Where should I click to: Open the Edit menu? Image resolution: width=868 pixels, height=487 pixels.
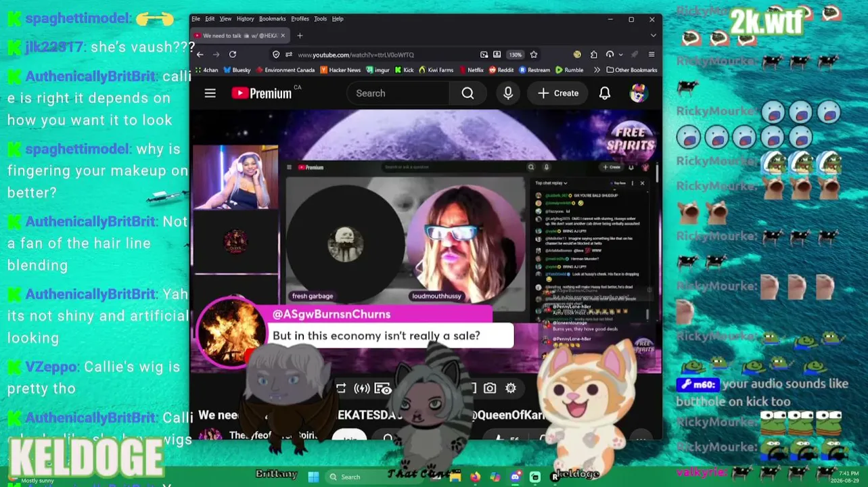pyautogui.click(x=210, y=19)
